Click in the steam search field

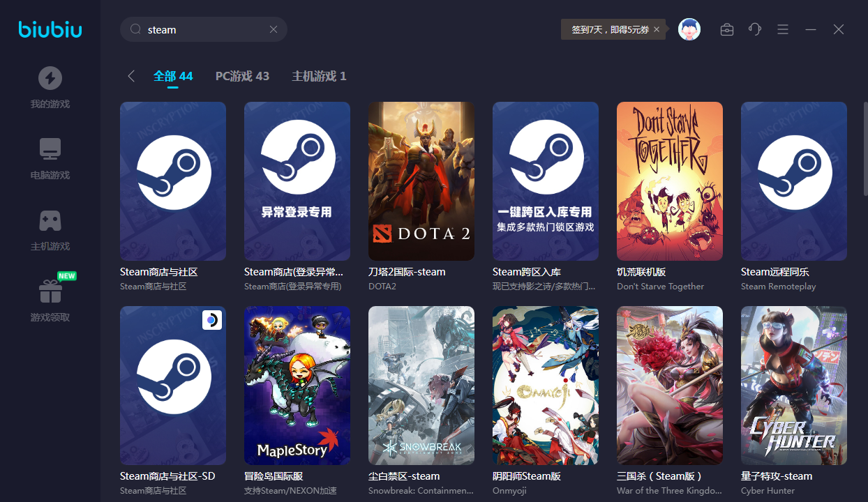pos(204,29)
